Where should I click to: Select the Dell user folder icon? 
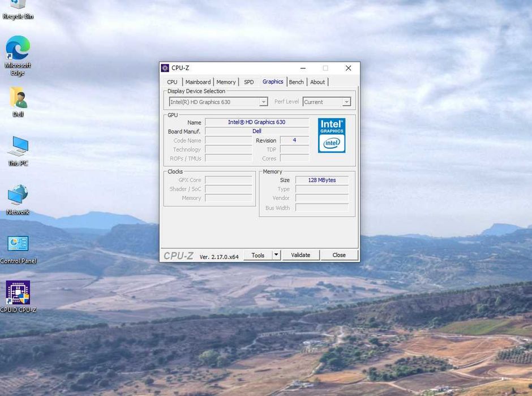click(18, 101)
